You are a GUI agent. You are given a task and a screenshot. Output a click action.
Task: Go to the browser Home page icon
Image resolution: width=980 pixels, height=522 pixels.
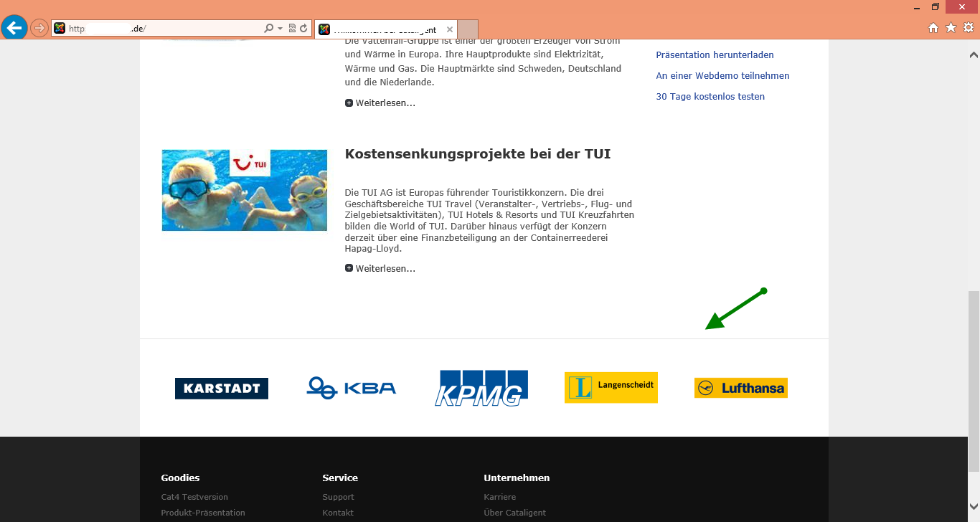pos(933,28)
